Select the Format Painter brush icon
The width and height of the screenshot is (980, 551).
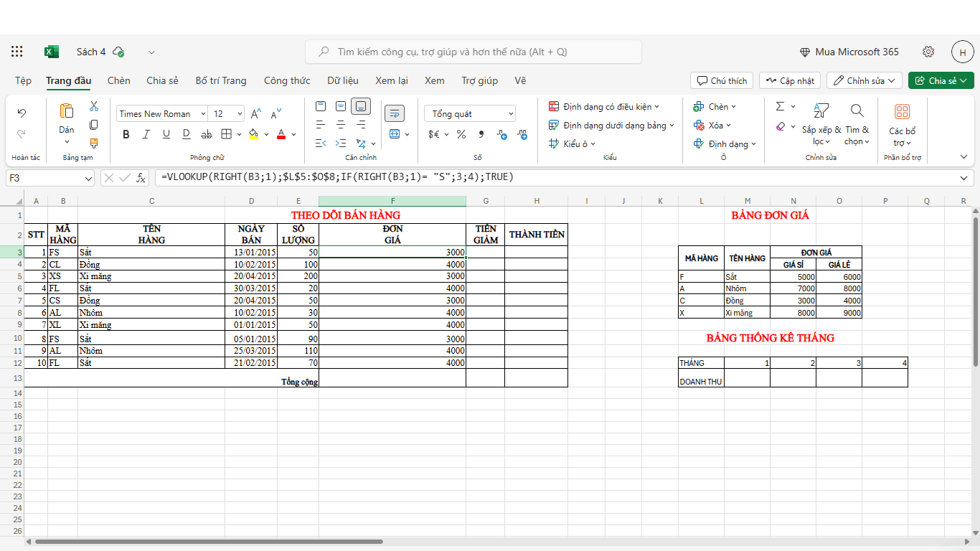[94, 143]
